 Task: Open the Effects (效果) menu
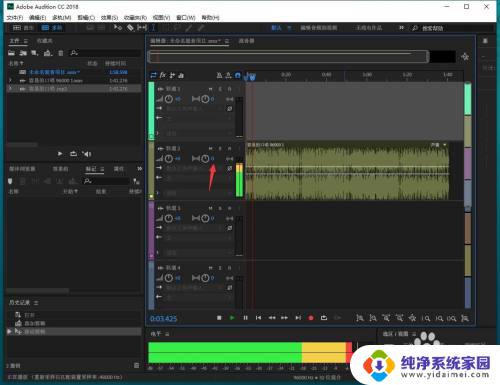pos(109,17)
